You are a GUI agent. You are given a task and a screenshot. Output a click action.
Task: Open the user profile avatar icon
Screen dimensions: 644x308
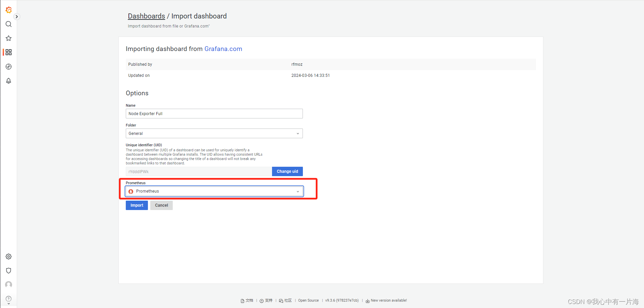pyautogui.click(x=9, y=285)
